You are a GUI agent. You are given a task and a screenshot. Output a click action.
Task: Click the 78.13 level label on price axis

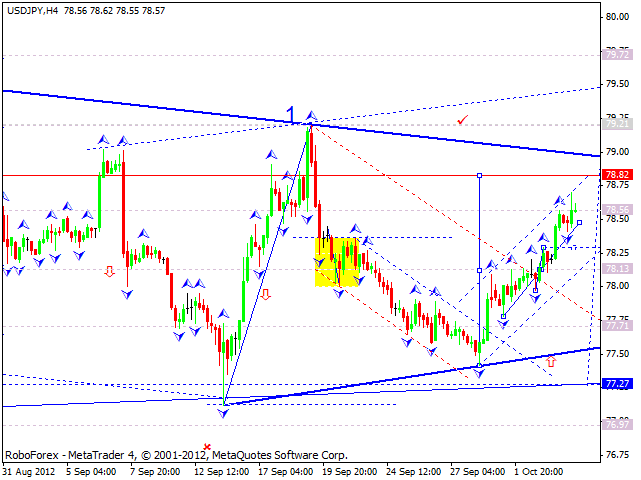[617, 268]
